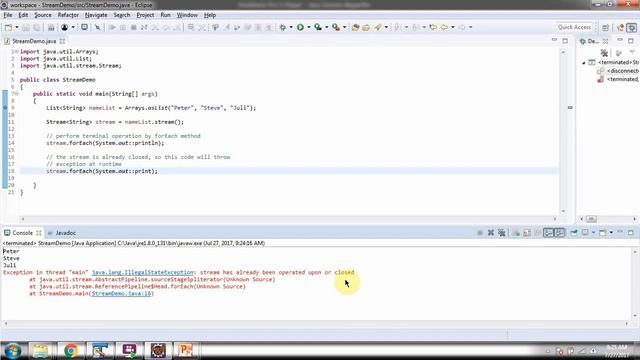Click Remove Launch icon in Console toolbar
Image resolution: width=640 pixels, height=360 pixels.
coord(491,233)
